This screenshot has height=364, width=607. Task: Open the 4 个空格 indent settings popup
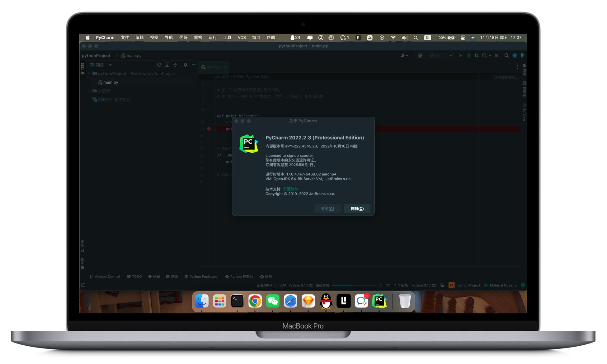[401, 285]
